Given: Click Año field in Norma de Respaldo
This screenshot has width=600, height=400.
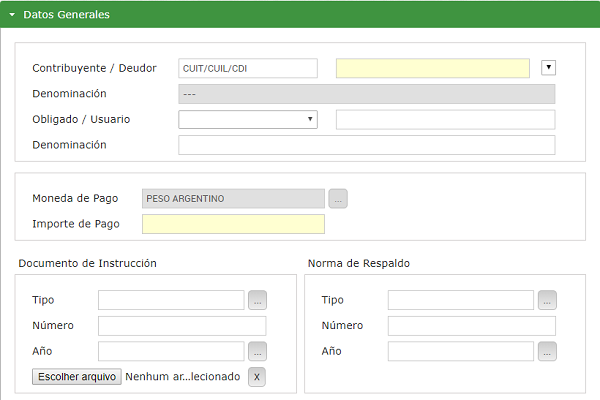Looking at the screenshot, I should [460, 351].
